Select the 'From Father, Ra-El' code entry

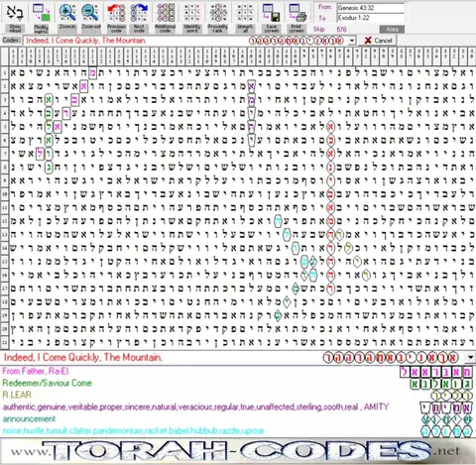(37, 371)
